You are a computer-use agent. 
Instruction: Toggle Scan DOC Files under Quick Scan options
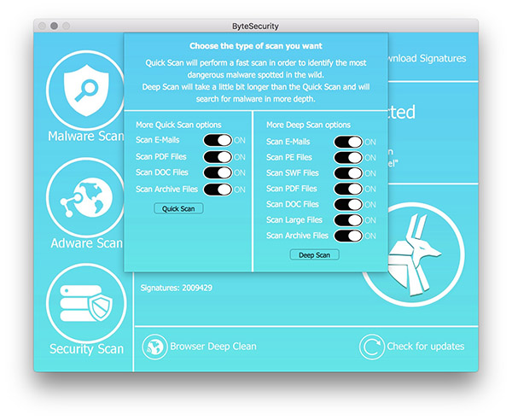coord(218,172)
